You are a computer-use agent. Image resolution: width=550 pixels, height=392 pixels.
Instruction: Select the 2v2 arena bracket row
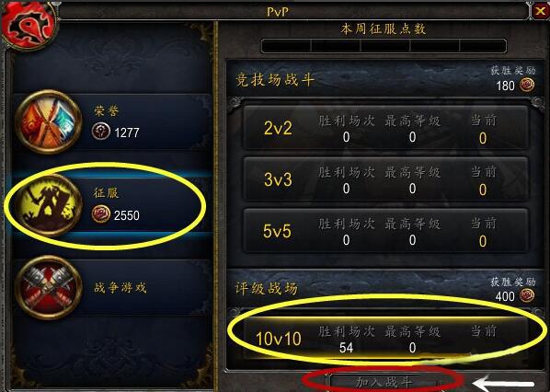tap(385, 128)
